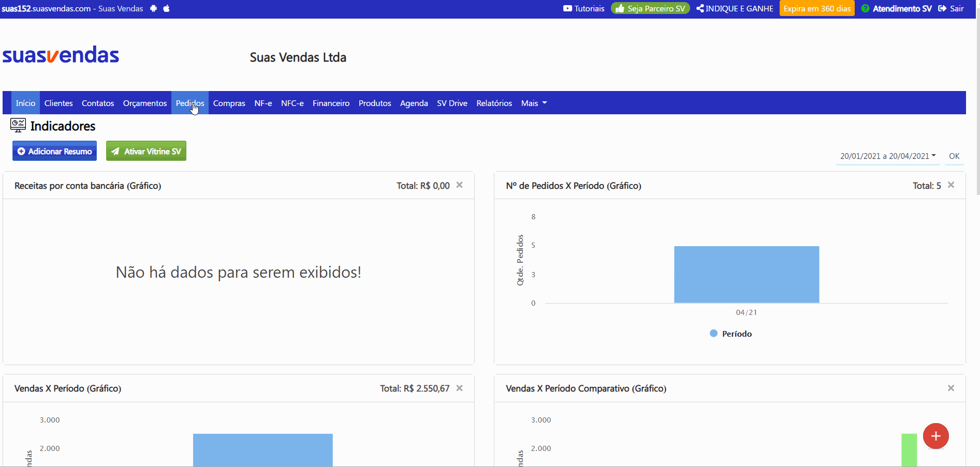Toggle Período legend in orders chart
This screenshot has width=980, height=467.
[731, 334]
